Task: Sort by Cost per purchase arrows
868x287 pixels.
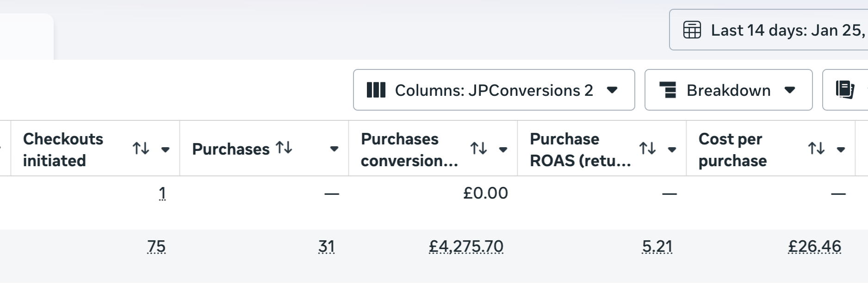Action: (816, 149)
